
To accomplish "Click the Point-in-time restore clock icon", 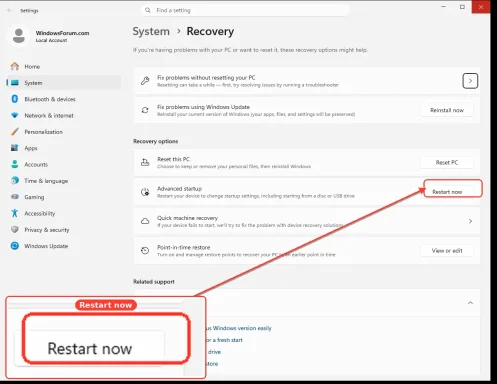I will click(x=145, y=250).
